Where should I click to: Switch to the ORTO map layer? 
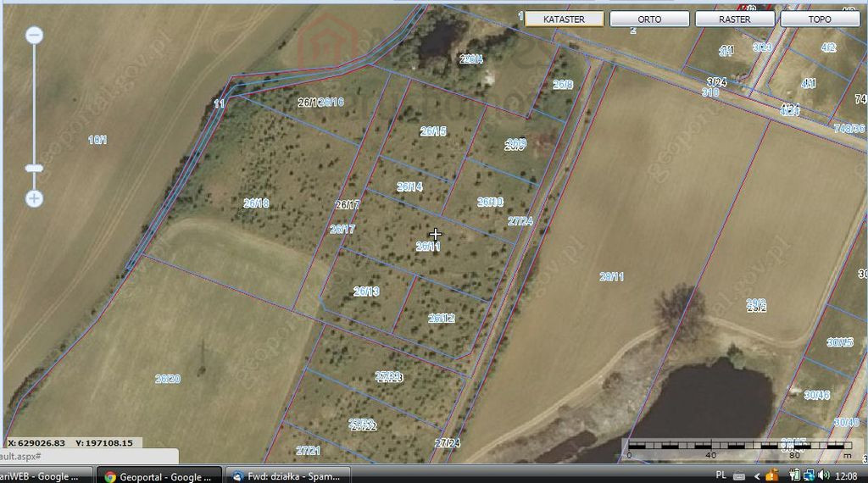(x=649, y=19)
